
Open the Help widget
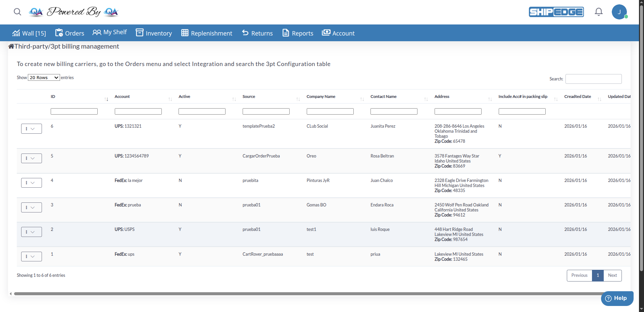click(617, 298)
